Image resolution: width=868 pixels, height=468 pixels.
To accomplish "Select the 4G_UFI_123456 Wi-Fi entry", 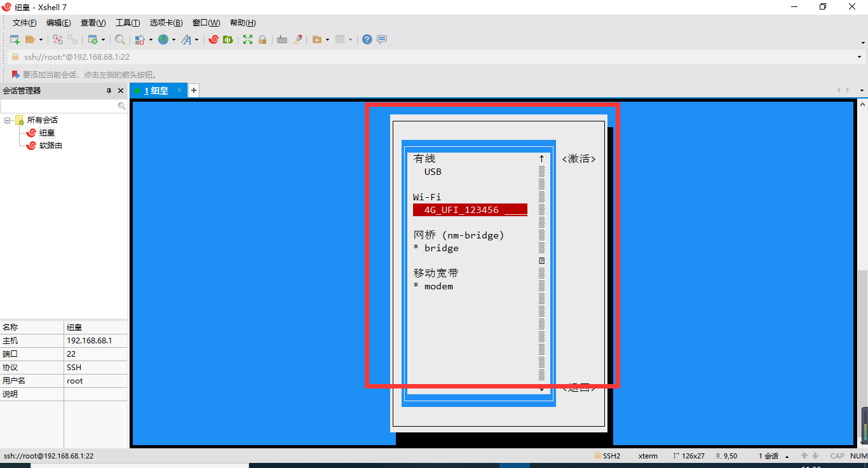I will tap(470, 210).
